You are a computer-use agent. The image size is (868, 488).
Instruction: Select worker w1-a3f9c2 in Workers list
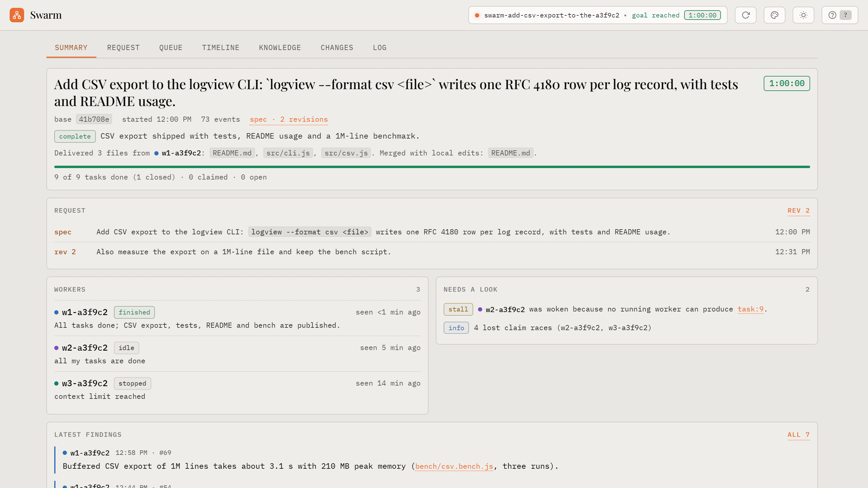point(237,318)
